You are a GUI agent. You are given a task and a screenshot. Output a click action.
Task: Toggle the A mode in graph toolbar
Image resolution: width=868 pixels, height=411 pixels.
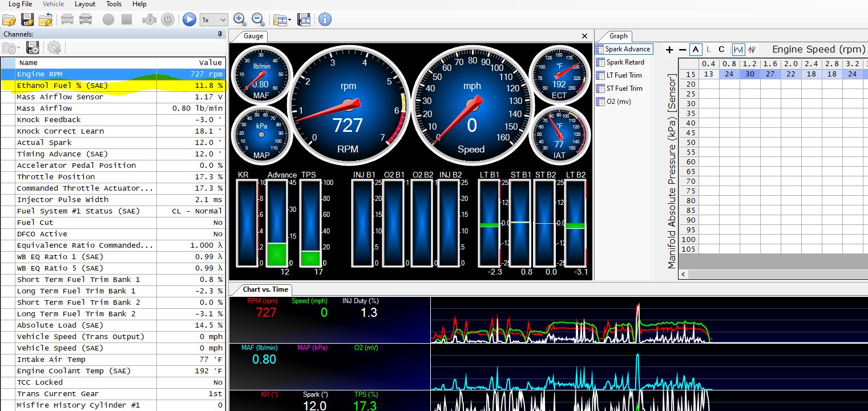point(696,50)
